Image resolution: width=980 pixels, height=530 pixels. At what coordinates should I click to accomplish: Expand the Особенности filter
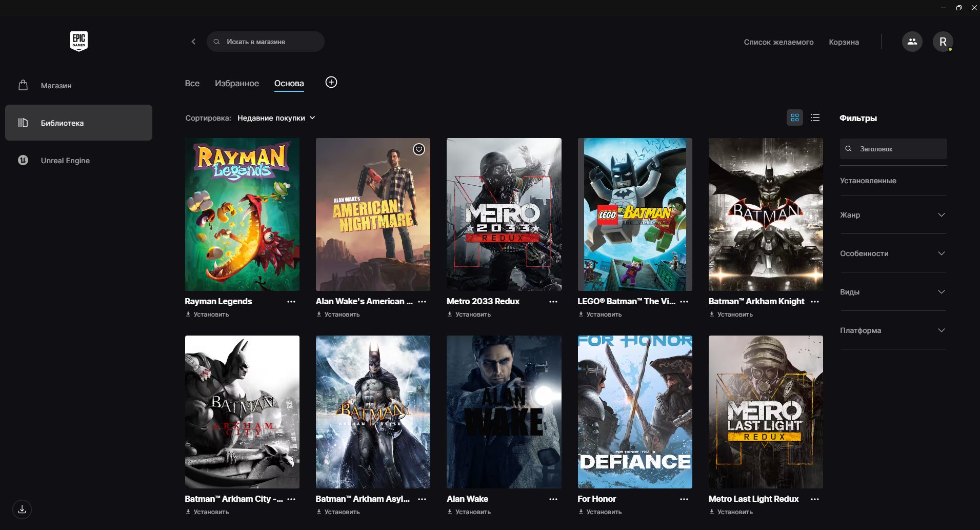[893, 253]
